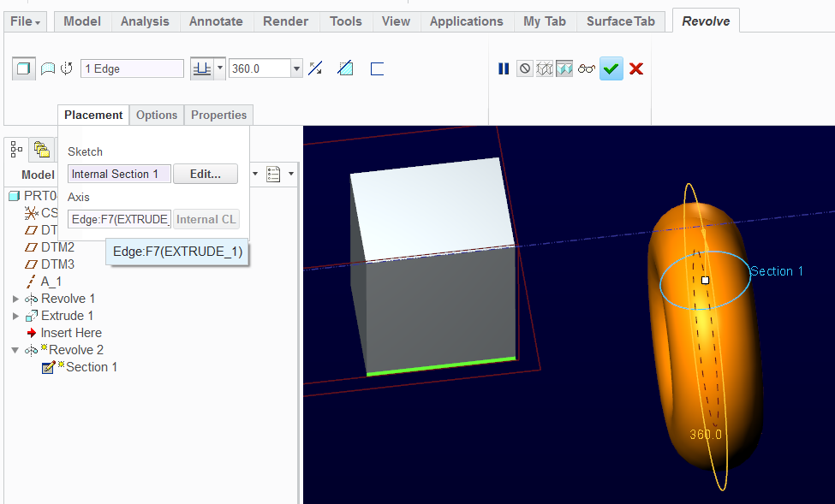835x504 pixels.
Task: Click the Internal CL button
Action: click(x=206, y=219)
